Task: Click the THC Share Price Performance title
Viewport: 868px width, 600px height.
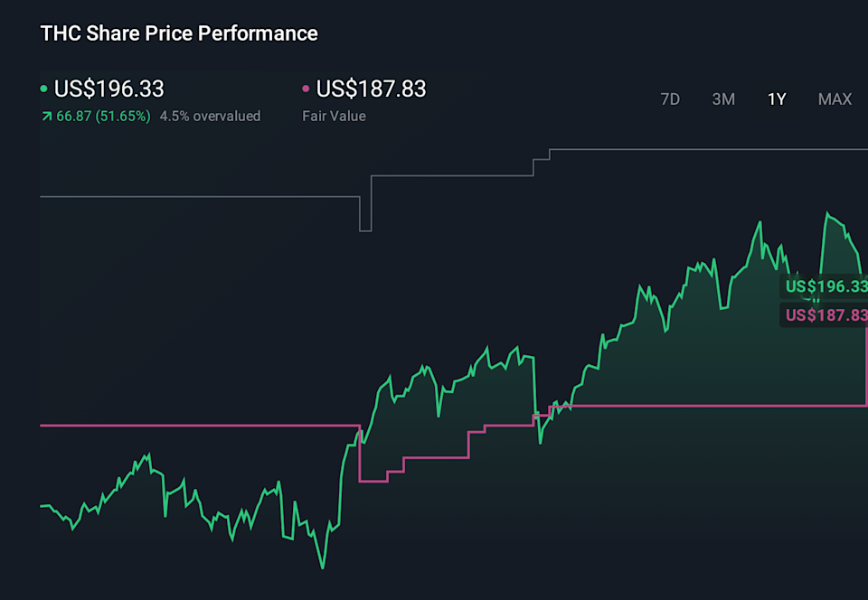Action: (178, 33)
